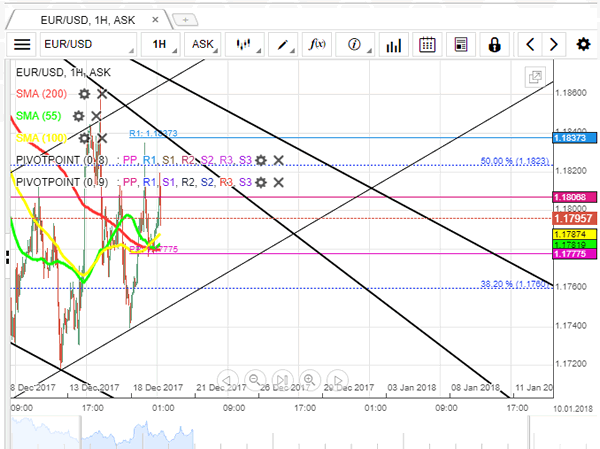Select the 1.17874 yellow price tag
The width and height of the screenshot is (600, 449).
pos(574,234)
